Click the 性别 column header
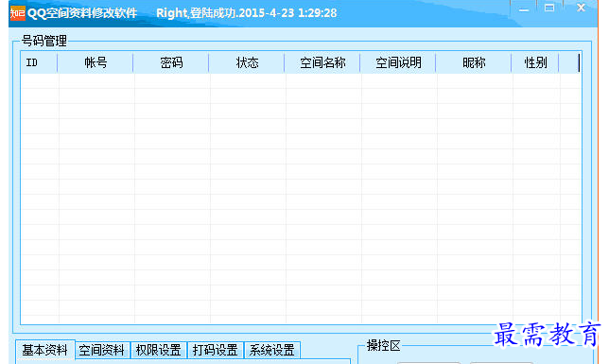The width and height of the screenshot is (609, 364). pyautogui.click(x=535, y=62)
